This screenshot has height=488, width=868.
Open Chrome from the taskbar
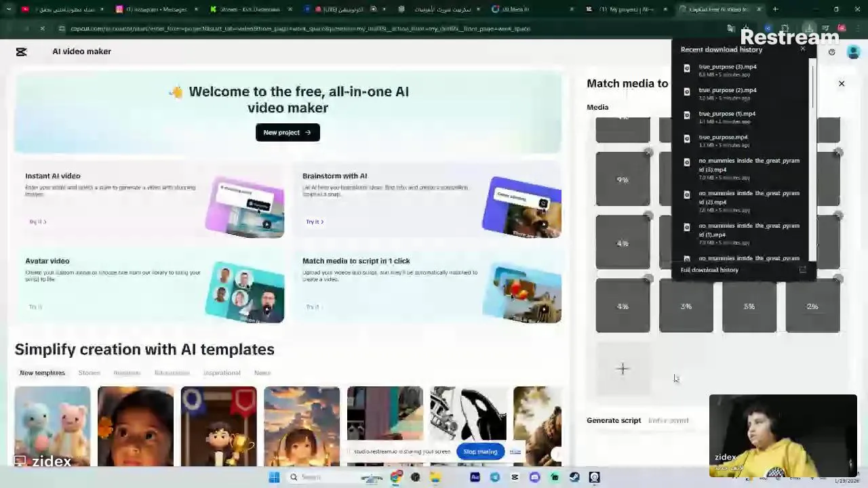396,477
